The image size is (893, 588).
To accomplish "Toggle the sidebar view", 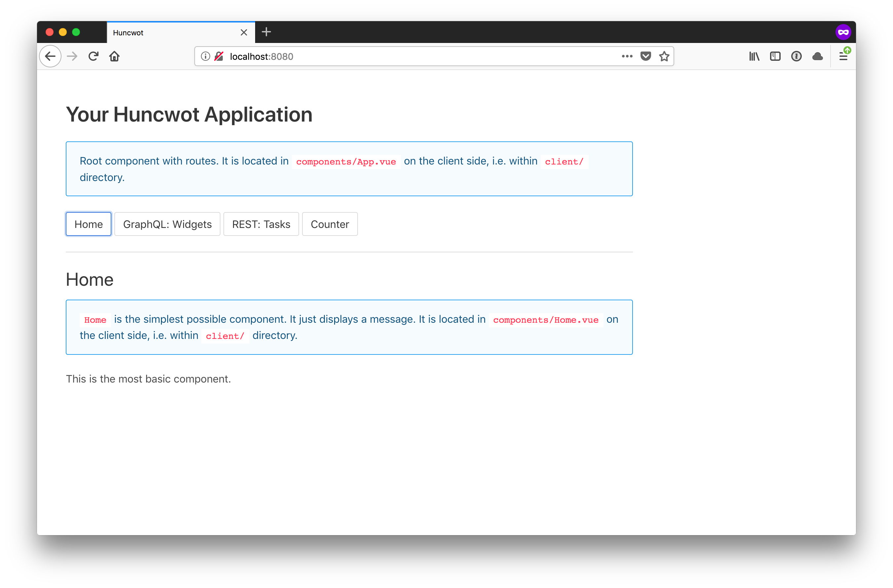I will click(x=775, y=56).
